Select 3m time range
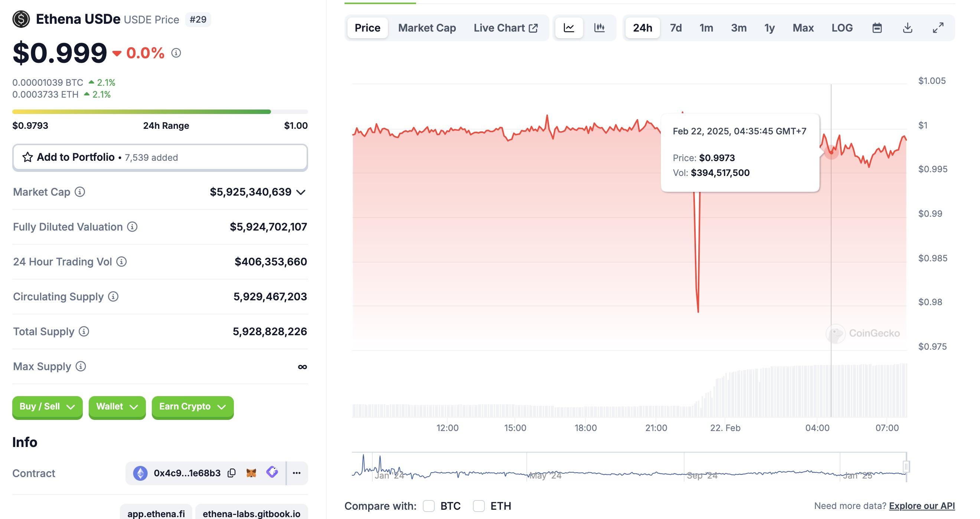The width and height of the screenshot is (980, 519). pos(739,28)
